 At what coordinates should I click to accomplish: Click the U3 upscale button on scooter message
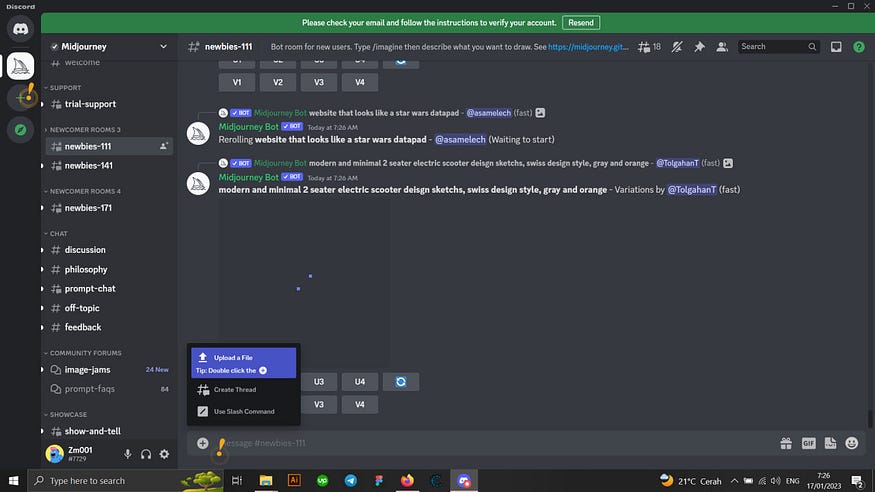point(319,382)
